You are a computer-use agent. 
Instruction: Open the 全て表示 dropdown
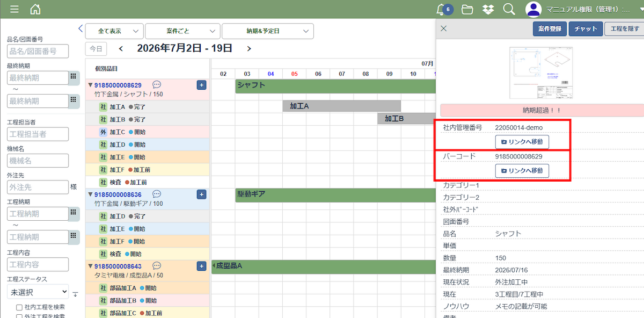[x=114, y=31]
